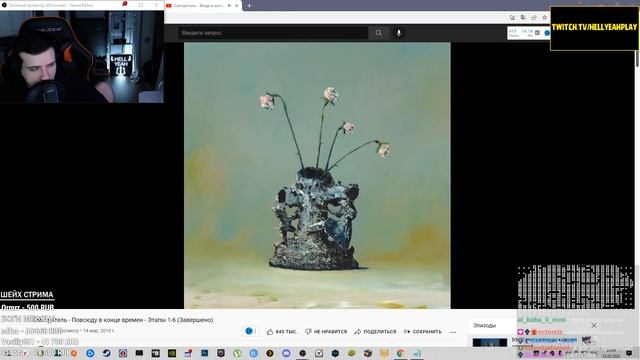Image resolution: width=640 pixels, height=360 pixels.
Task: Open the three-dot more actions menu
Action: (453, 332)
